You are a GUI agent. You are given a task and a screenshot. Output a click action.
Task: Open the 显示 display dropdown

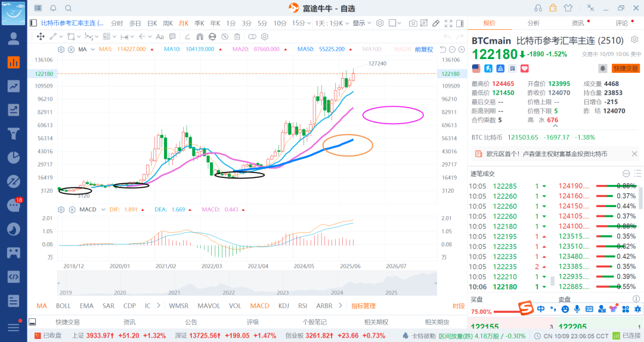362,23
